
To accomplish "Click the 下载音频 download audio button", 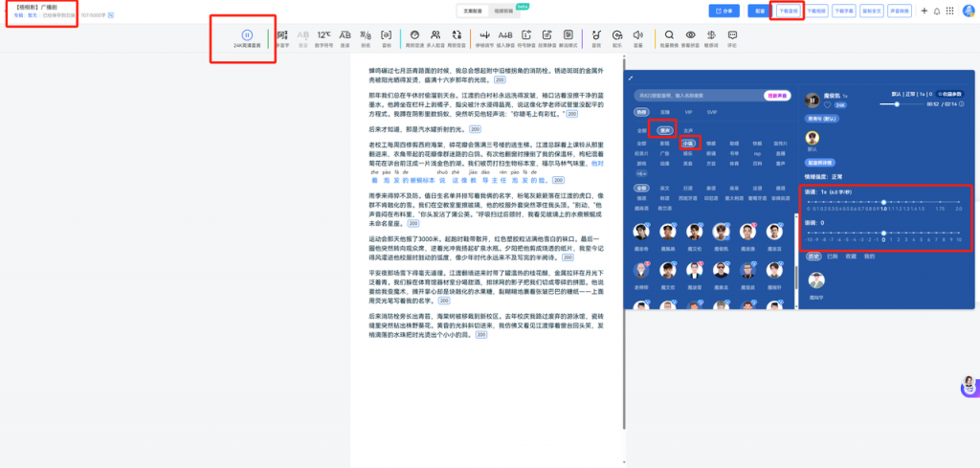I will pos(787,11).
